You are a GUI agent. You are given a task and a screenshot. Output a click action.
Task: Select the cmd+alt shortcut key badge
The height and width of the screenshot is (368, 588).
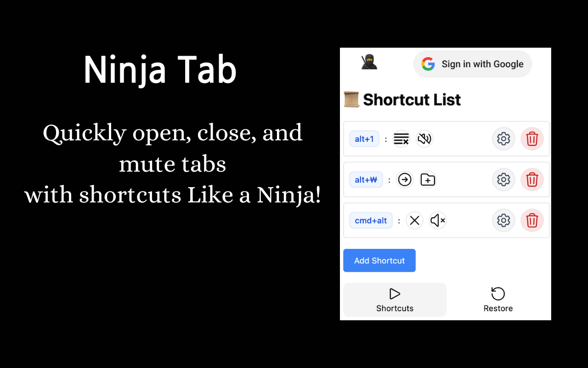pos(371,221)
